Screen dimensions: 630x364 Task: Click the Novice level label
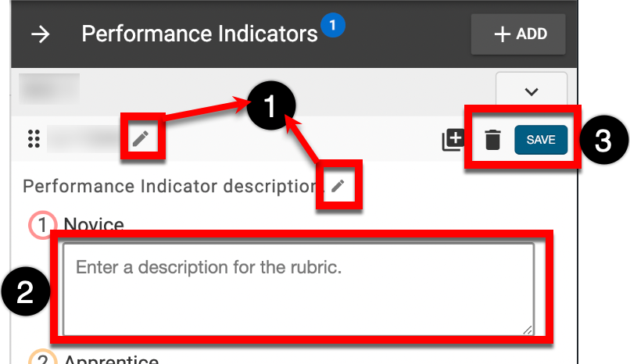click(x=94, y=225)
